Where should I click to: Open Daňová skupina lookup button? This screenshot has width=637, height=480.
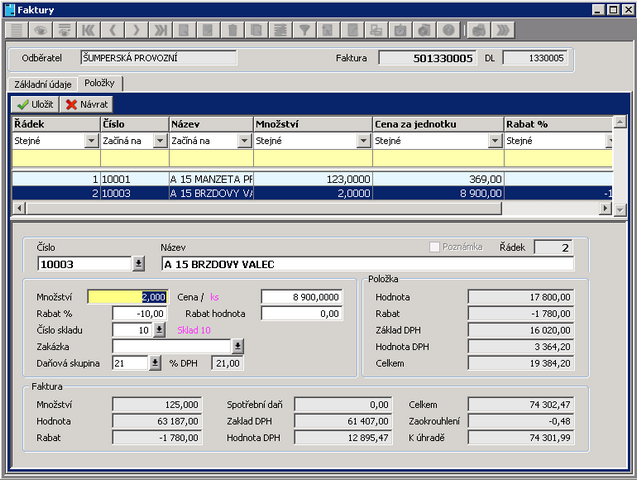pyautogui.click(x=156, y=363)
